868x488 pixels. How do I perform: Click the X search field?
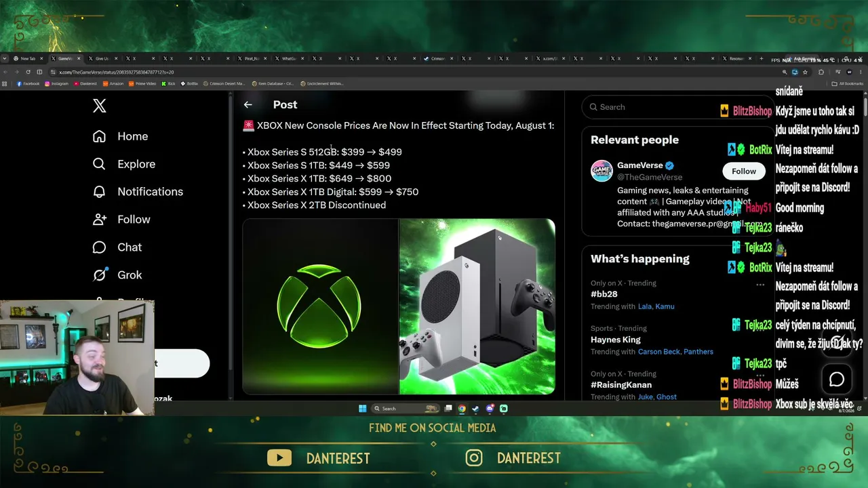[x=677, y=107]
